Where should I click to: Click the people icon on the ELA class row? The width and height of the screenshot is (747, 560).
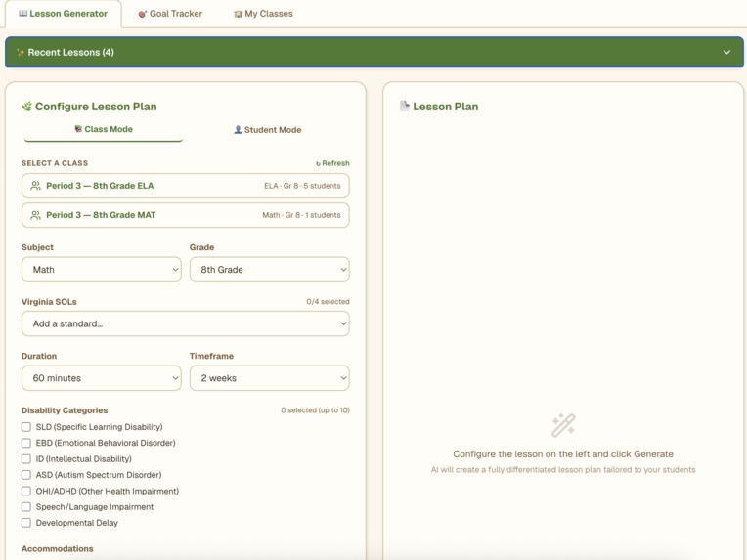click(x=36, y=186)
